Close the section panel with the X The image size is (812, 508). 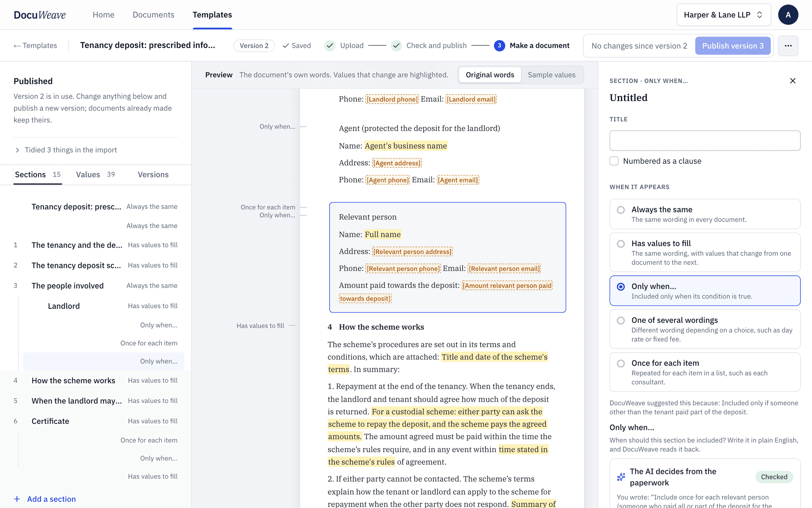[792, 81]
